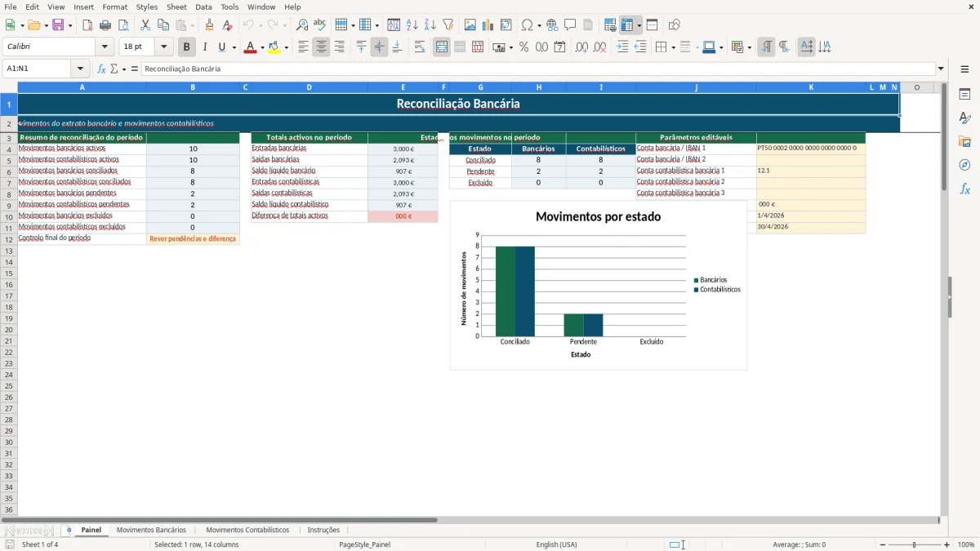The width and height of the screenshot is (980, 551).
Task: Click the zoom out minus button
Action: point(883,544)
